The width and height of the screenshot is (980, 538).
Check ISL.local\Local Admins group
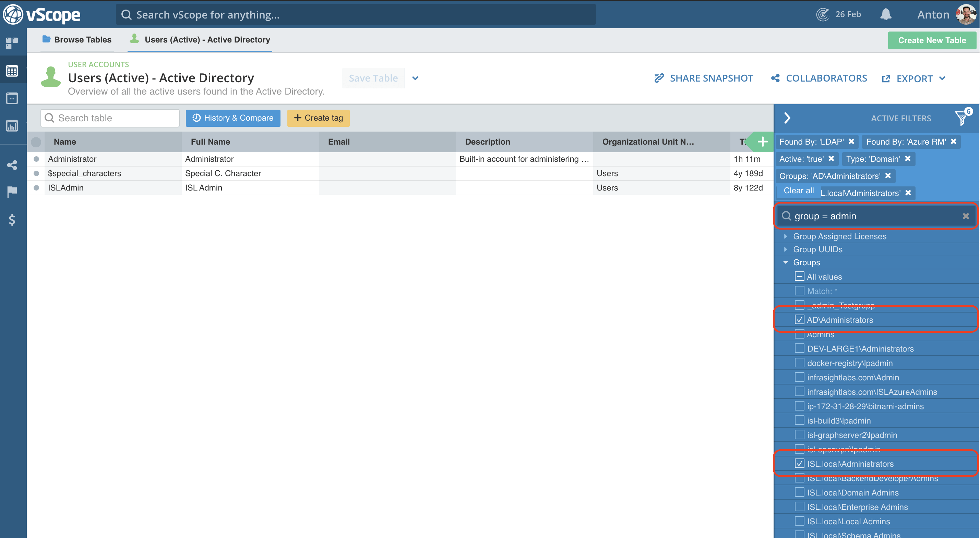[x=799, y=521]
